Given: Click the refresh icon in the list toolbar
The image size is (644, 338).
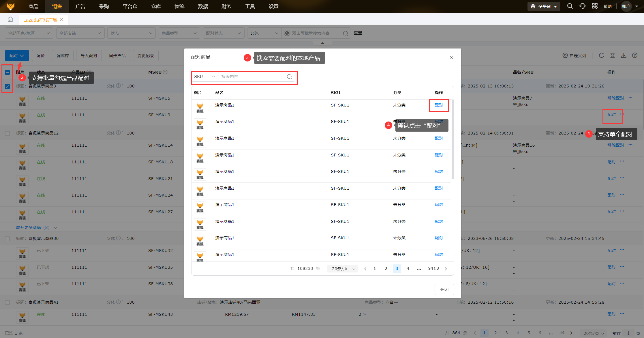Looking at the screenshot, I should tap(601, 55).
